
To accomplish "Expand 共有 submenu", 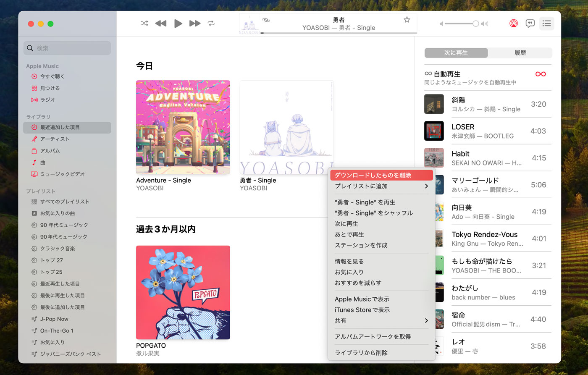I will (381, 320).
